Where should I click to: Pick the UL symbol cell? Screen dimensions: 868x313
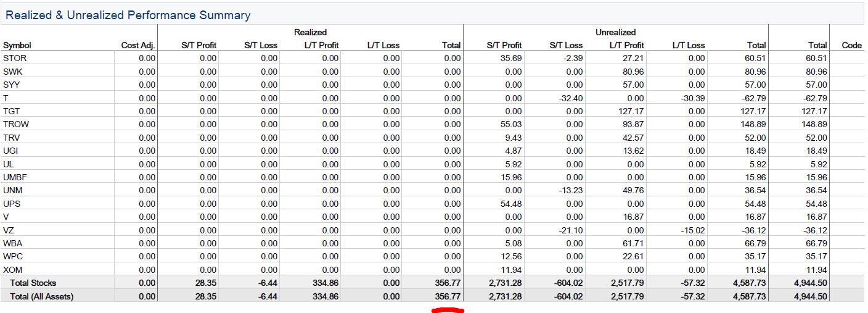point(9,164)
